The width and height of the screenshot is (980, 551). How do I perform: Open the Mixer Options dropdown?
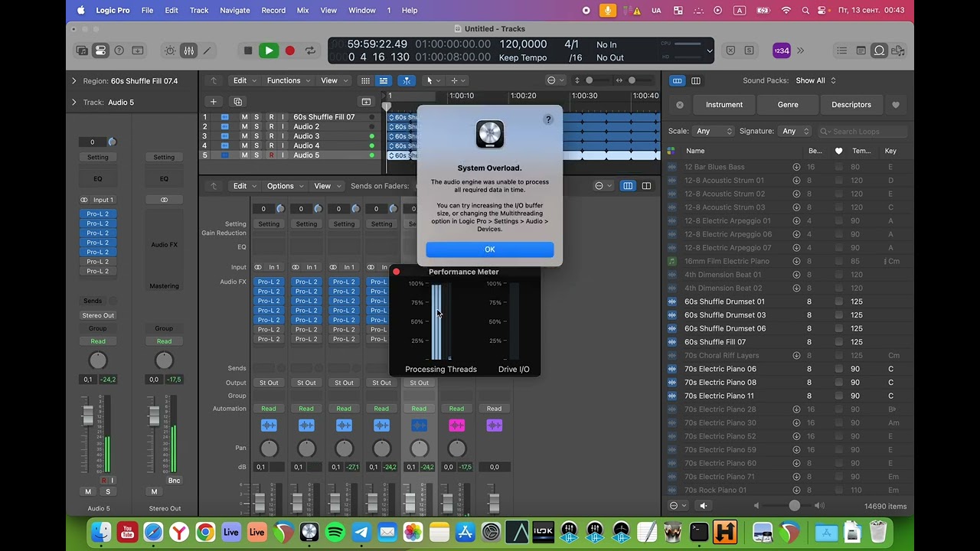point(285,186)
